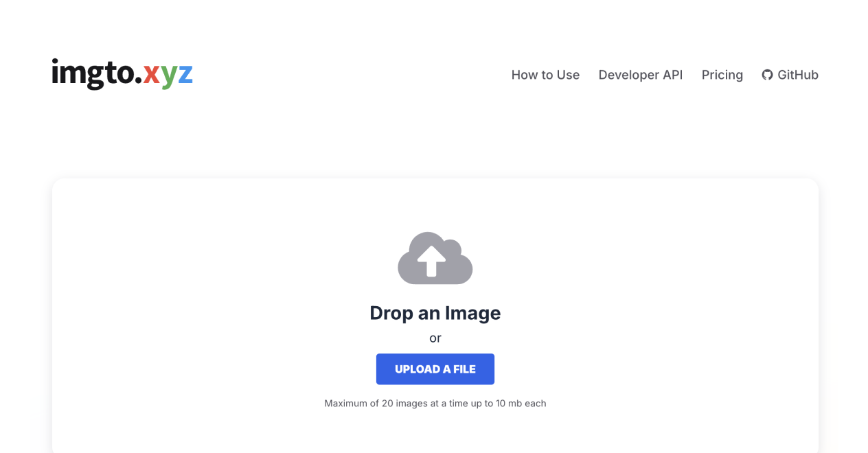Click the Maximum of 20 images note

point(435,404)
